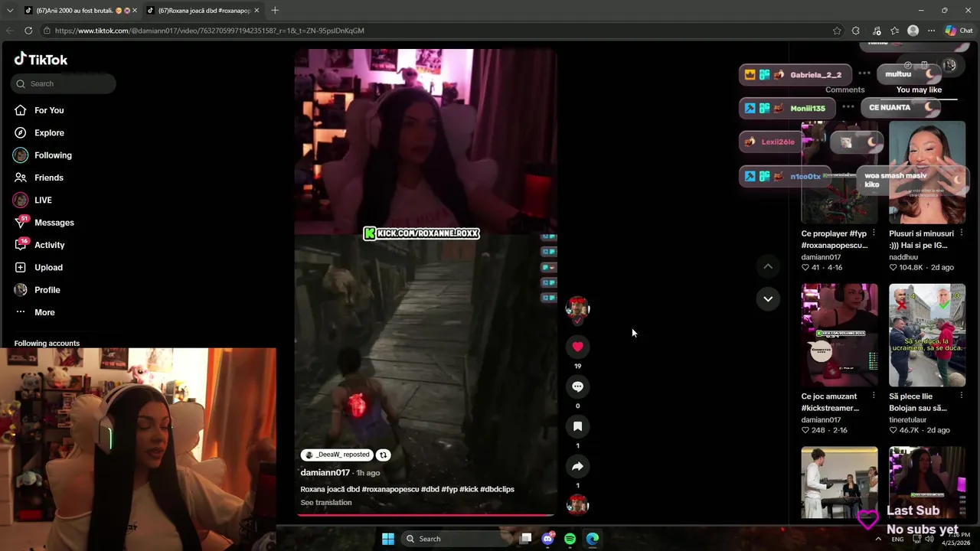The width and height of the screenshot is (980, 551).
Task: Open the browser Extensions icon
Action: pyautogui.click(x=856, y=31)
